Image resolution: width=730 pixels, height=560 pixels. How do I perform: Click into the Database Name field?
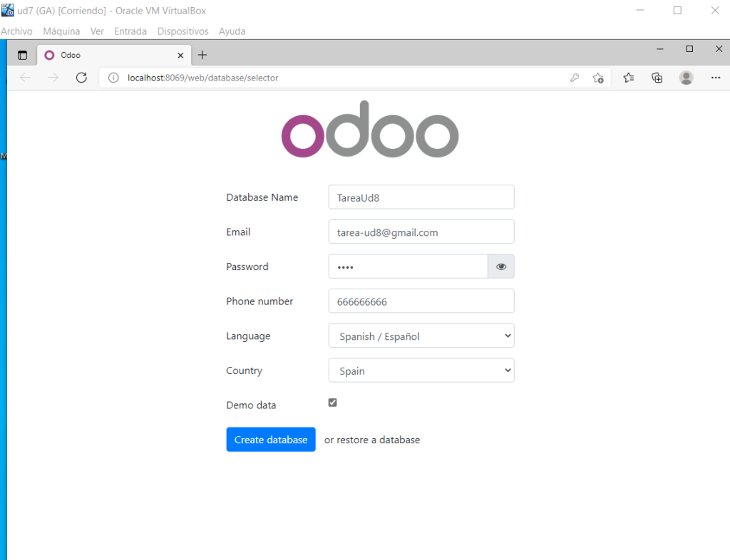point(421,197)
